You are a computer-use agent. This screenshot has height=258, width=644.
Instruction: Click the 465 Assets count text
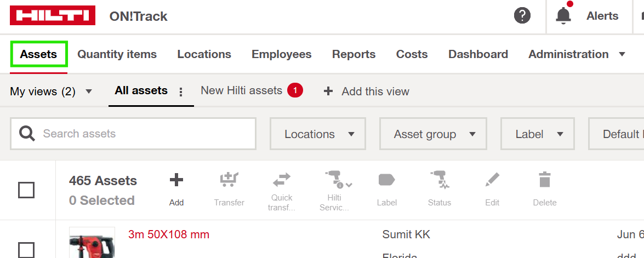point(103,180)
